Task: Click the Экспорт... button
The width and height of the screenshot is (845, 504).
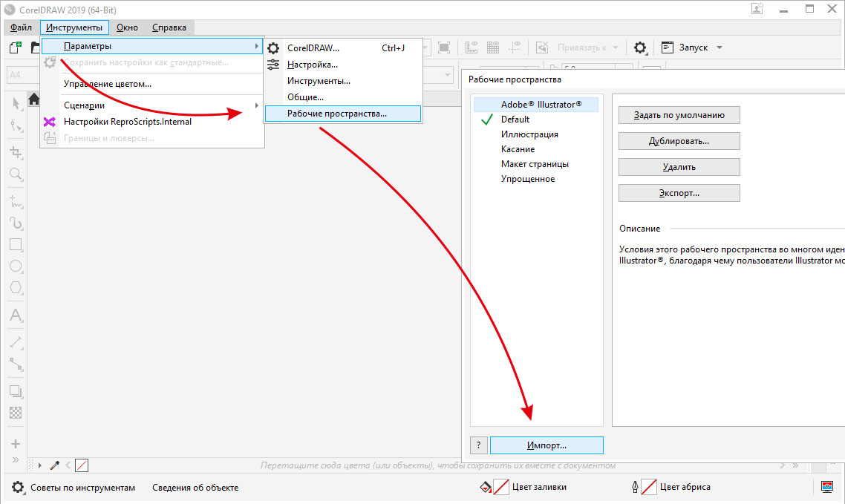Action: 679,193
